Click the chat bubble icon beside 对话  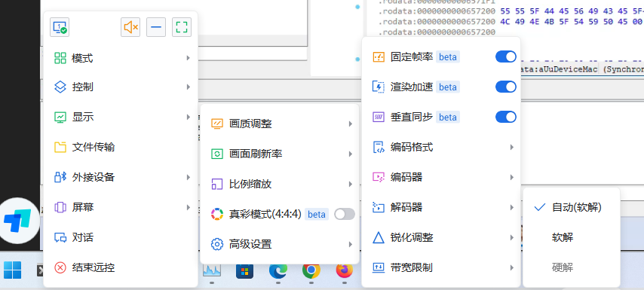coord(60,237)
